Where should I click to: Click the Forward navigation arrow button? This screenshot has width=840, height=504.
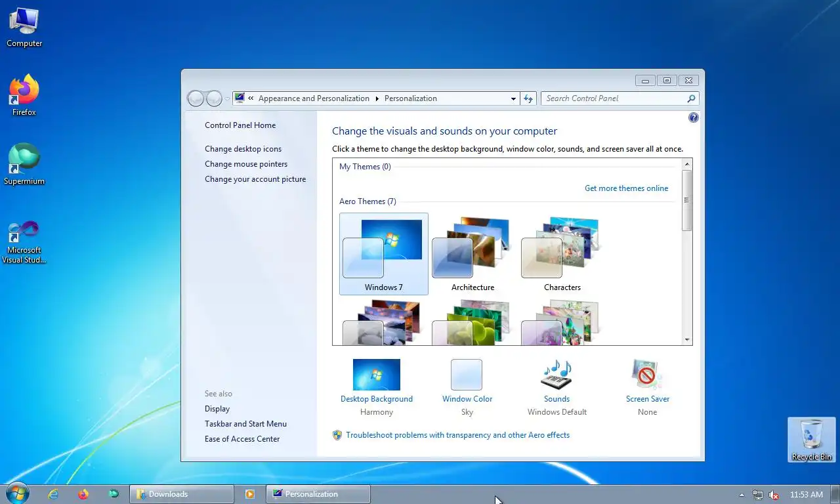(214, 98)
